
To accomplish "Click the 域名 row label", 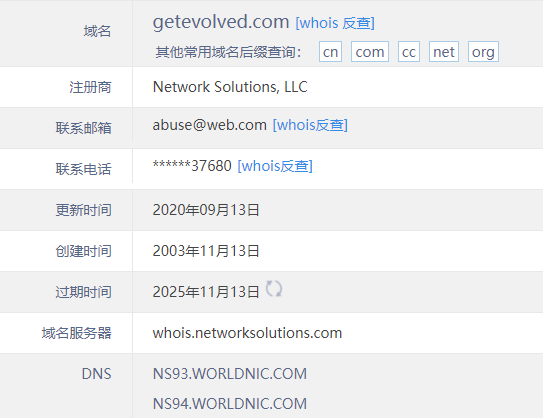I will tap(97, 31).
